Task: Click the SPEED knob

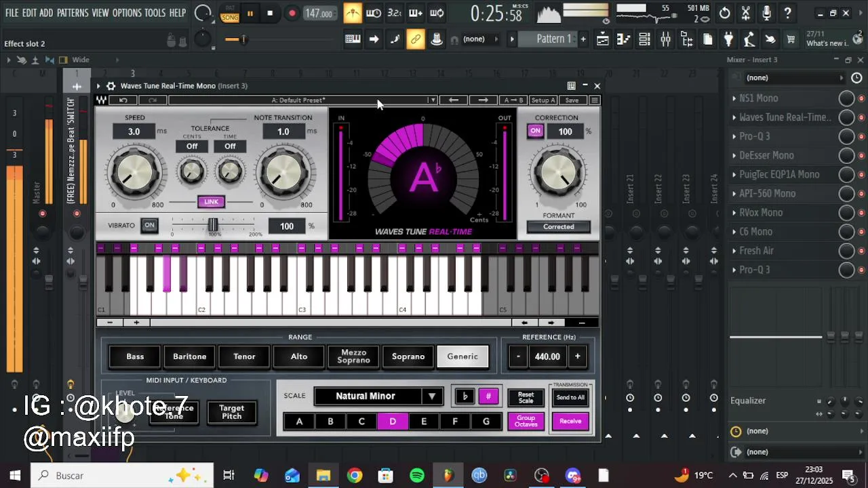Action: (x=136, y=173)
